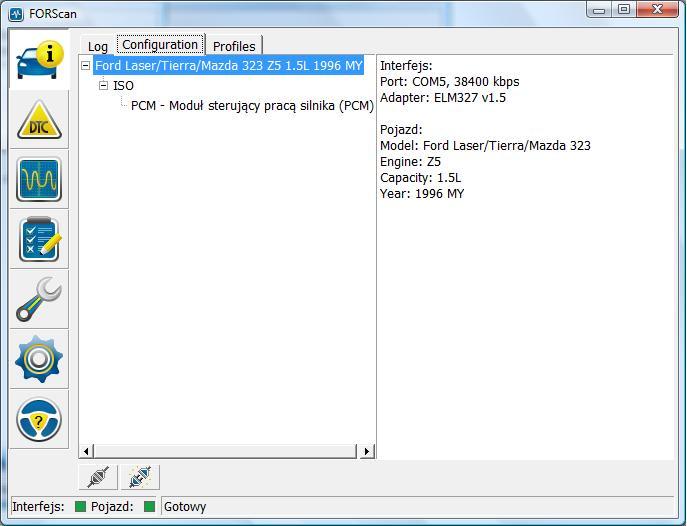Viewport: 687px width, 526px height.
Task: Select the ISO tree item
Action: tap(123, 86)
